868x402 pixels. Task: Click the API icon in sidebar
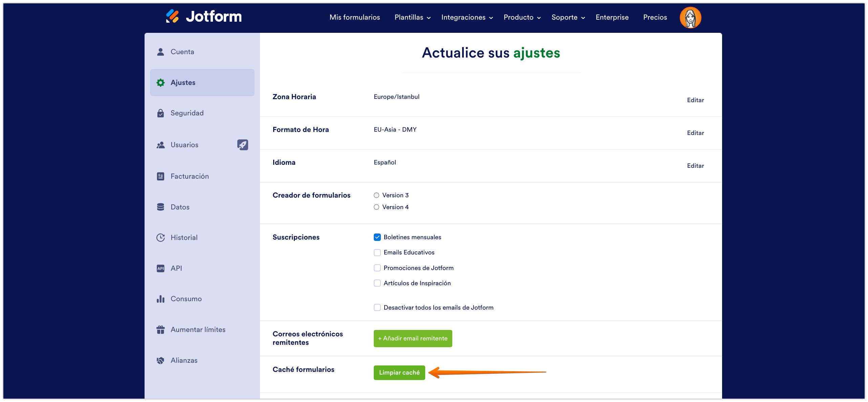coord(160,268)
